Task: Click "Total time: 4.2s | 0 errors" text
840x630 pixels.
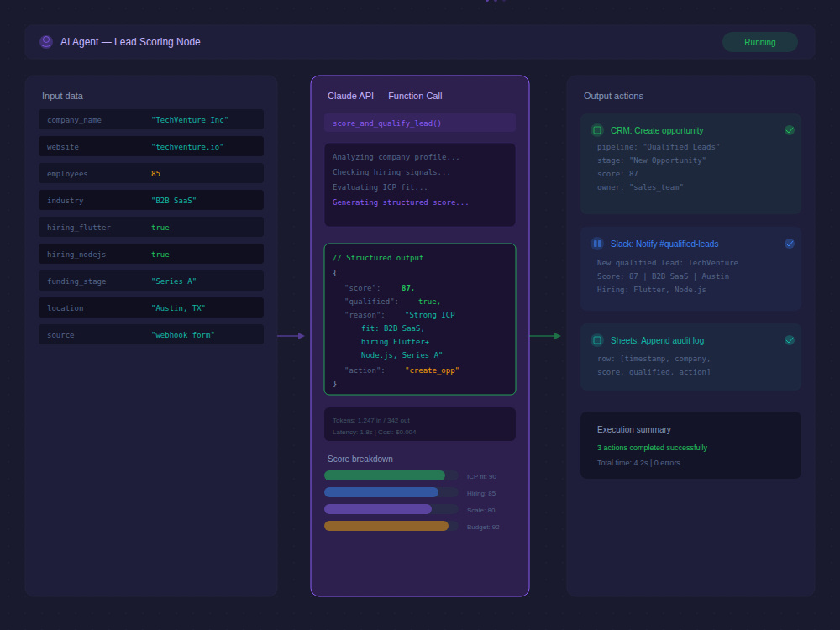Action: (x=638, y=463)
